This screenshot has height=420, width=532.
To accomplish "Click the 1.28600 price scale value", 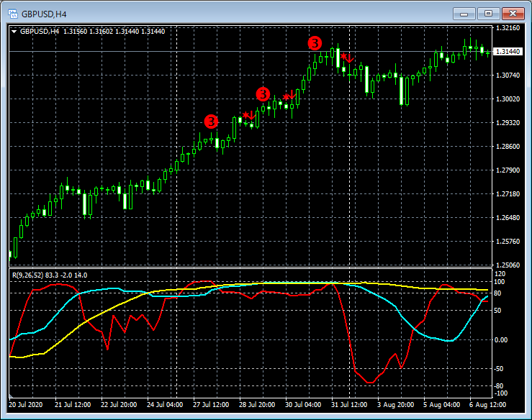I will (508, 147).
